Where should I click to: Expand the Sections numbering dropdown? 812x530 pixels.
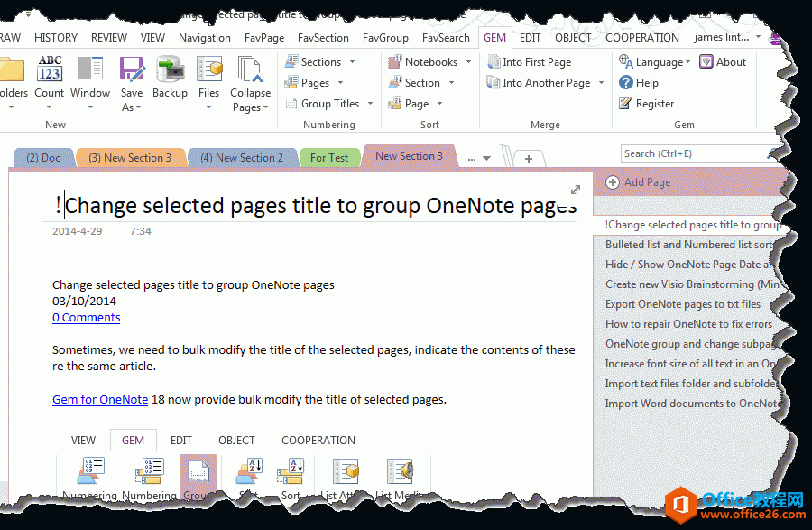(x=352, y=62)
